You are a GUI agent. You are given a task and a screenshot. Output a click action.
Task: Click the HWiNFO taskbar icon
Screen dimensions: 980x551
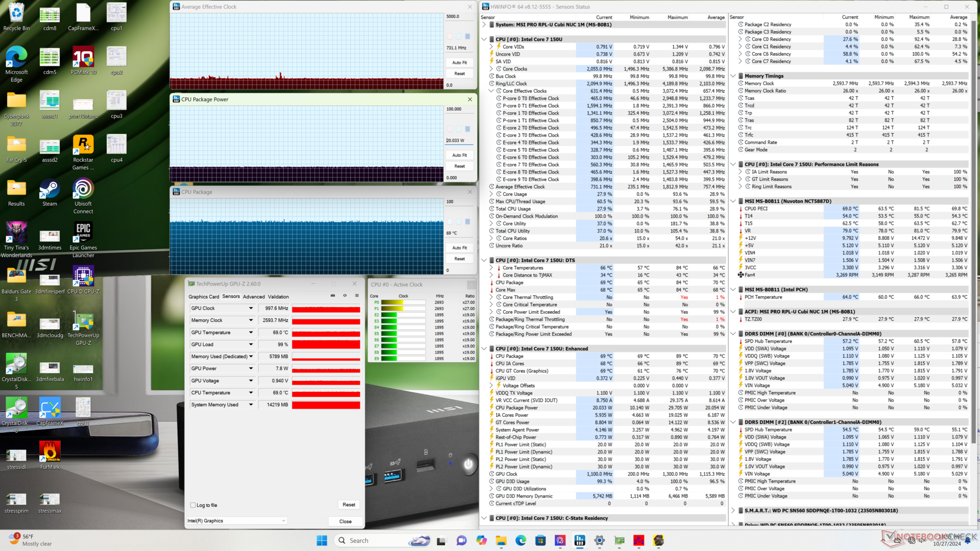580,540
